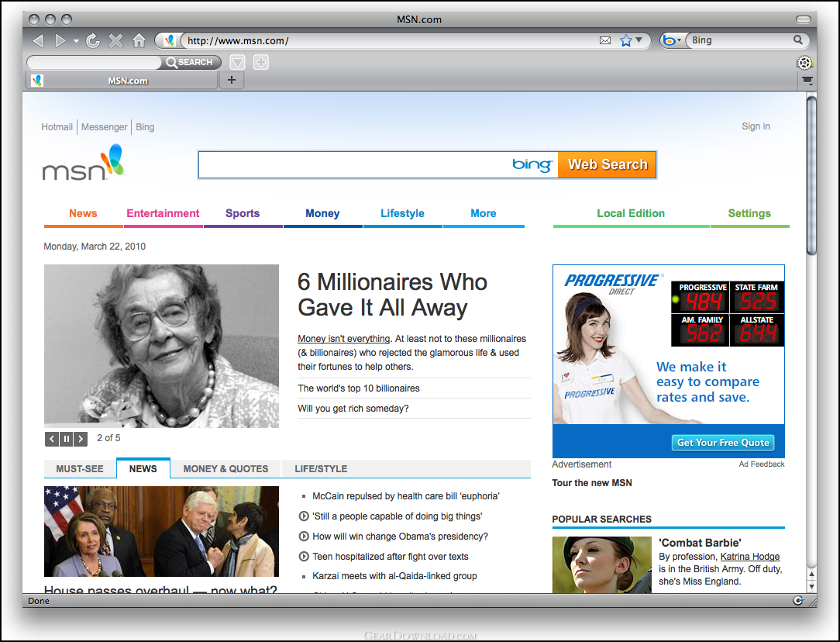The image size is (840, 642).
Task: Switch to the LIFE/STYLE tab
Action: [321, 469]
